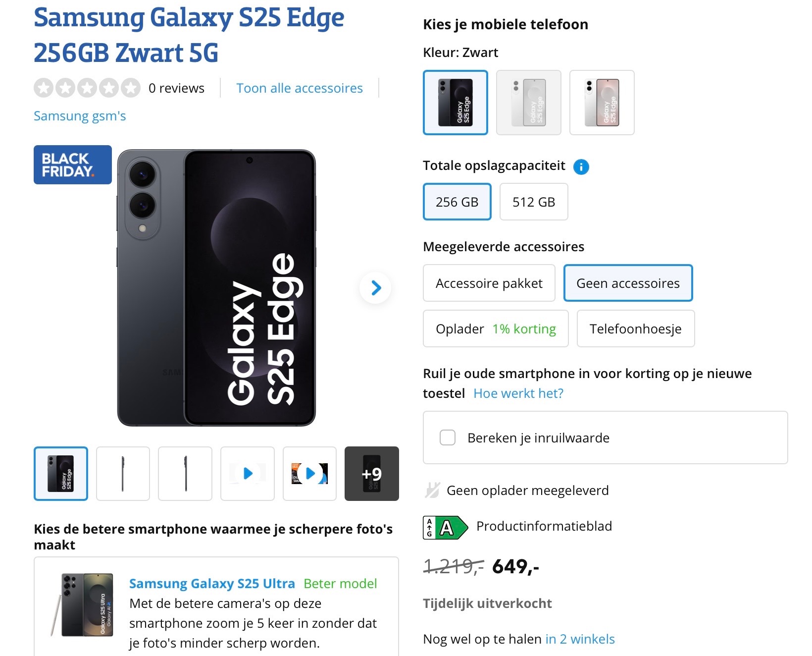Click the in 2 winkels link

579,639
